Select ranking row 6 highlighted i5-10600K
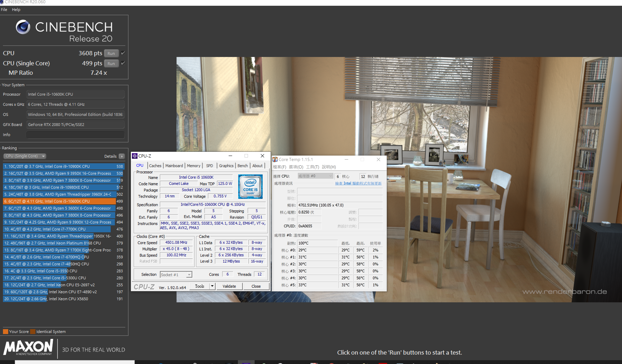 (63, 201)
